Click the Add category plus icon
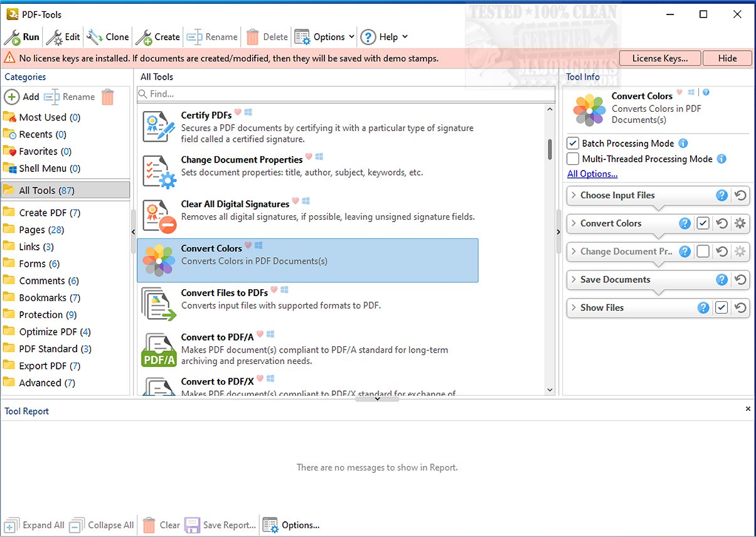The image size is (756, 537). point(11,97)
